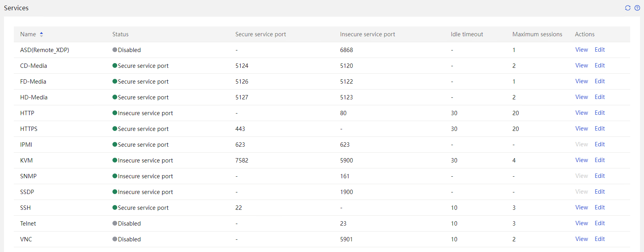Viewport: 644px width, 252px height.
Task: View the SSH service details
Action: 581,207
